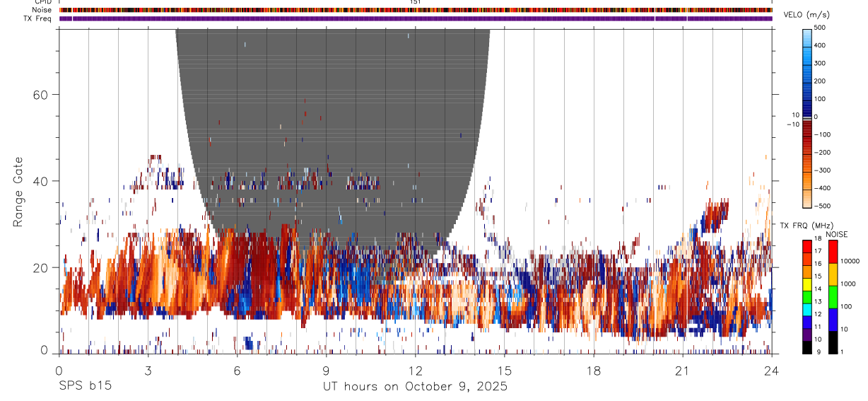This screenshot has height=401, width=868.
Task: Click the TX FRQ tick label '9'
Action: coord(819,351)
